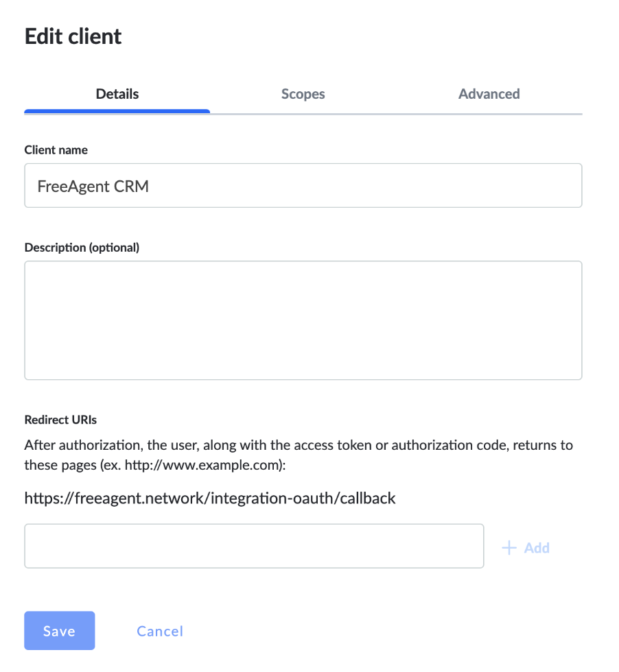Click the blue underline beneath Details
Image resolution: width=619 pixels, height=672 pixels.
[117, 111]
